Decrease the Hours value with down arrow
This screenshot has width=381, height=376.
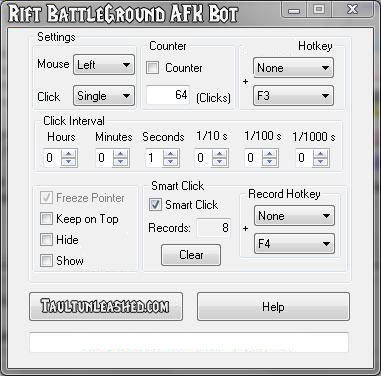pos(69,162)
